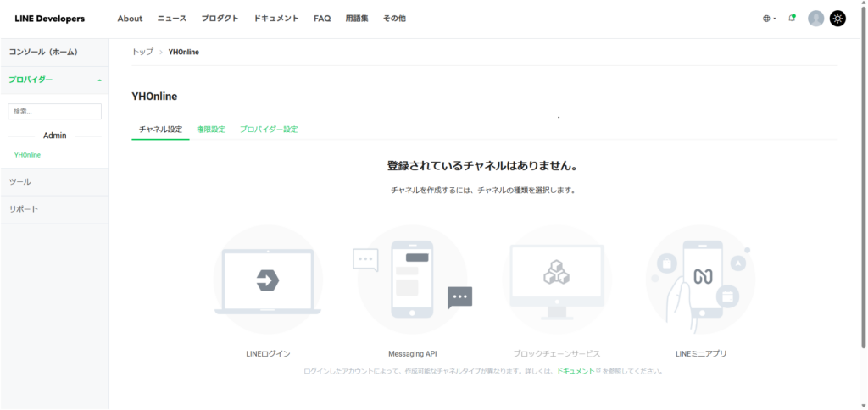Open the ドキュメント link in footer note

pos(576,371)
